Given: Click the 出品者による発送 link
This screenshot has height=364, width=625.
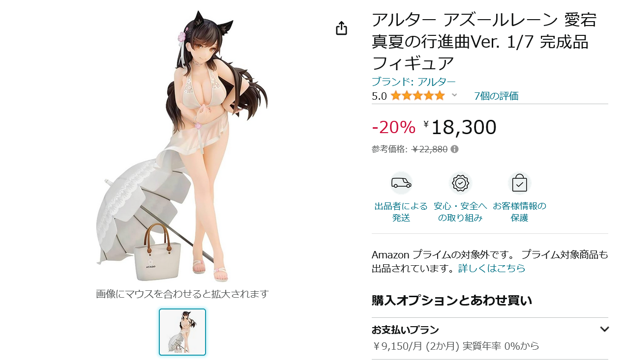Looking at the screenshot, I should (x=401, y=212).
